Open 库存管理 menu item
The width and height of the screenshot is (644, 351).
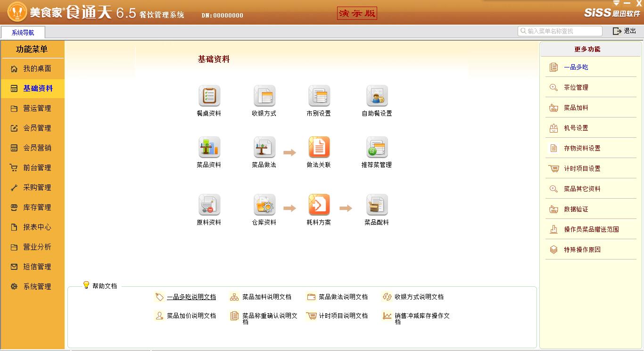click(x=32, y=208)
